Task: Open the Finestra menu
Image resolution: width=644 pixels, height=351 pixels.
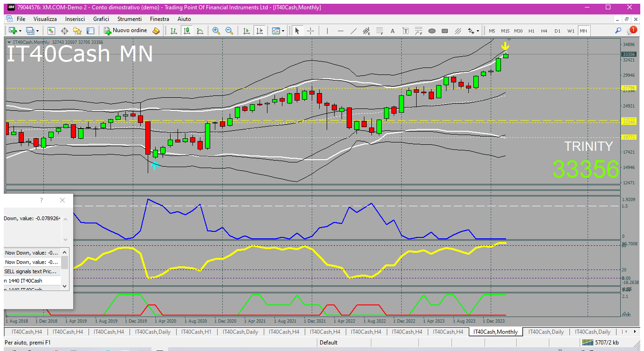Action: (x=160, y=19)
